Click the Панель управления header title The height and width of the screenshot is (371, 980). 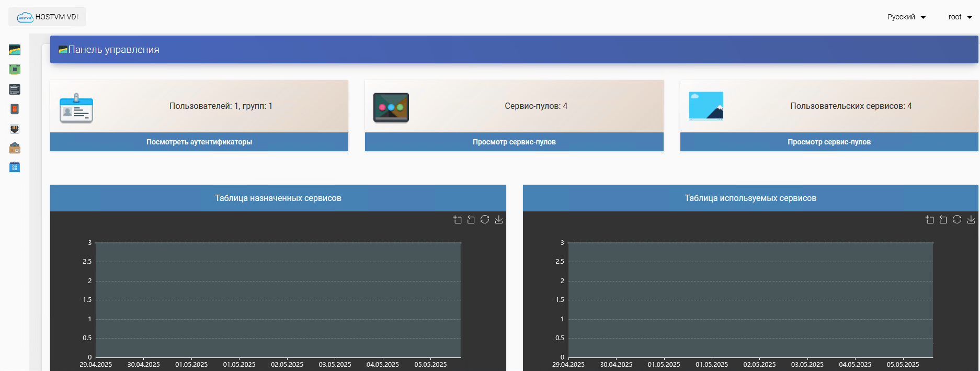(114, 50)
